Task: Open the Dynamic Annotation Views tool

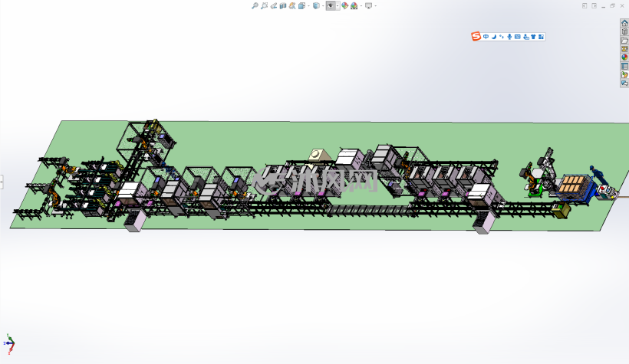Action: click(x=292, y=5)
